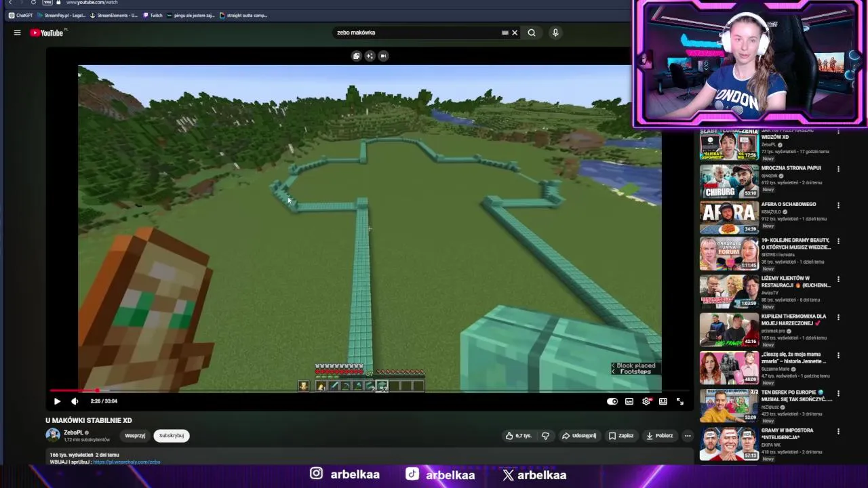Screen dimensions: 868x488
Task: Open options menu for AFERA O SCHABOWEGO
Action: coord(838,205)
